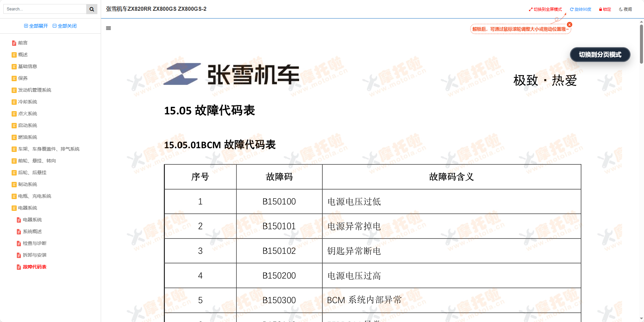Open the 前言 document icon

14,43
